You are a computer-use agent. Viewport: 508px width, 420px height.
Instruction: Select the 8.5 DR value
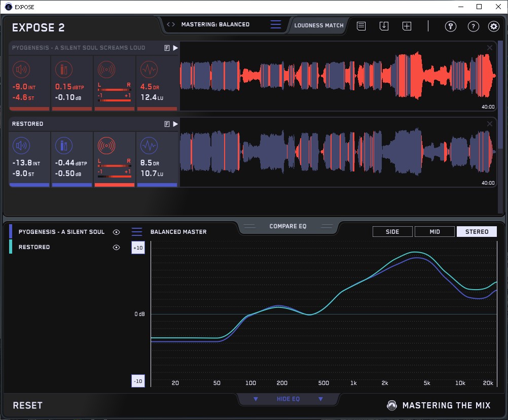coord(150,163)
